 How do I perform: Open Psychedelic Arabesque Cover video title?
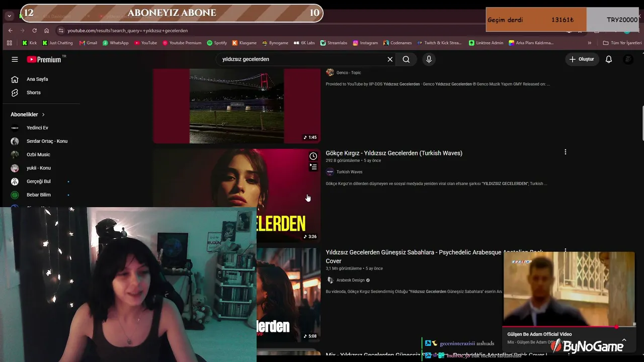click(434, 256)
